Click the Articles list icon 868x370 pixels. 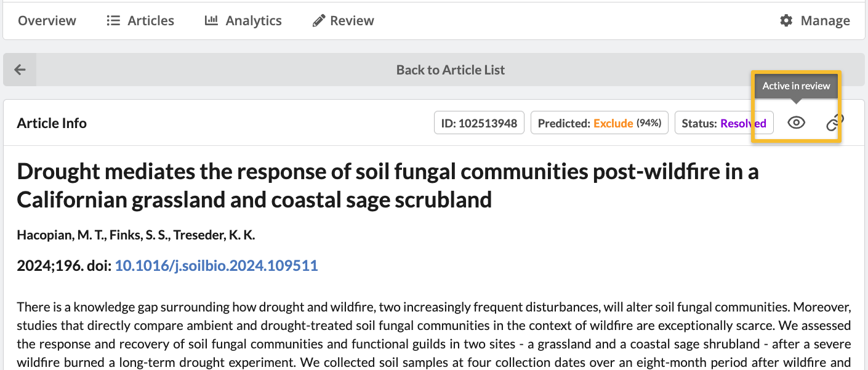tap(113, 21)
